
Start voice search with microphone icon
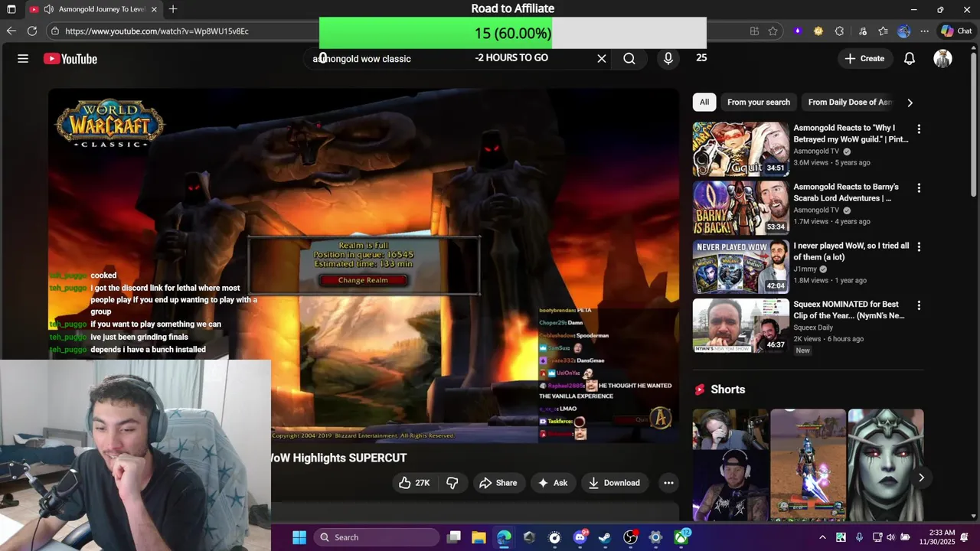(x=668, y=58)
